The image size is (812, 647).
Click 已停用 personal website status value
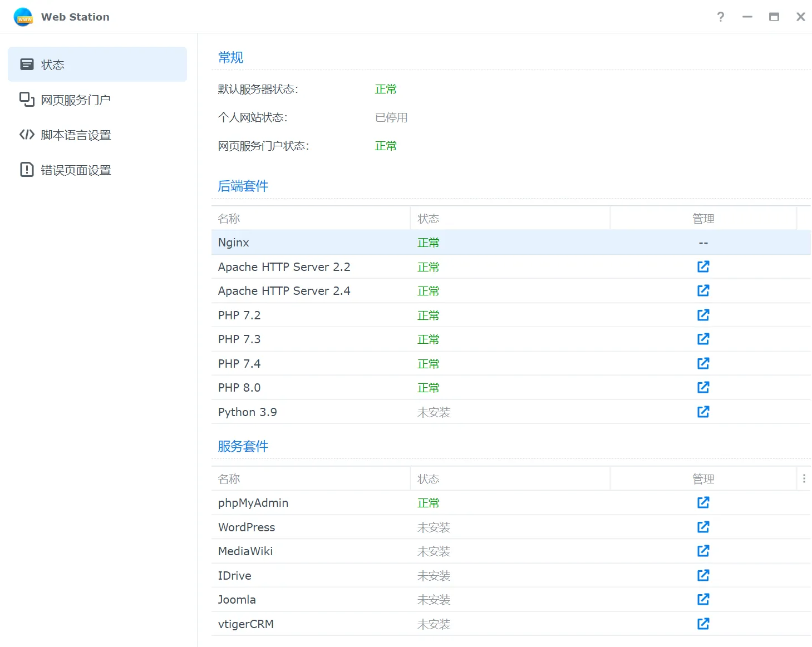391,117
